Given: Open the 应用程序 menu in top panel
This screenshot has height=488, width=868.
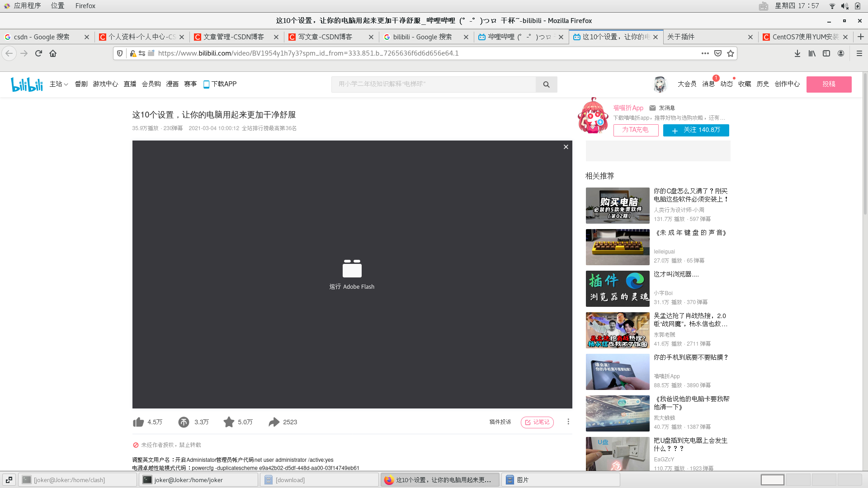Looking at the screenshot, I should [x=26, y=5].
